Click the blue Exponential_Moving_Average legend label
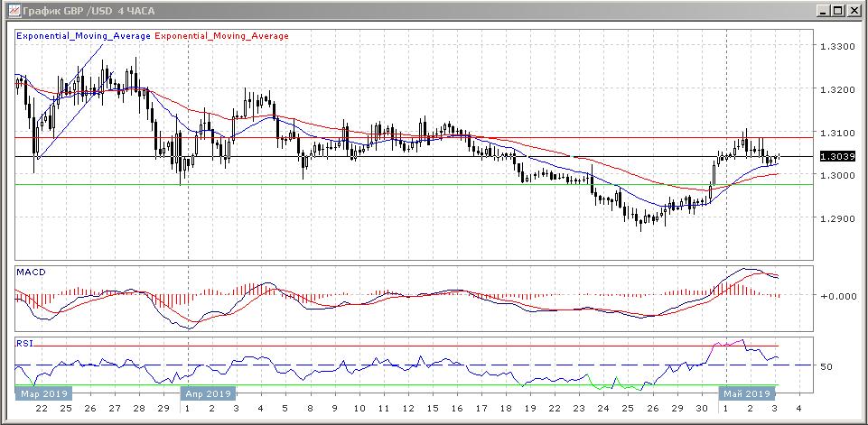 point(84,36)
